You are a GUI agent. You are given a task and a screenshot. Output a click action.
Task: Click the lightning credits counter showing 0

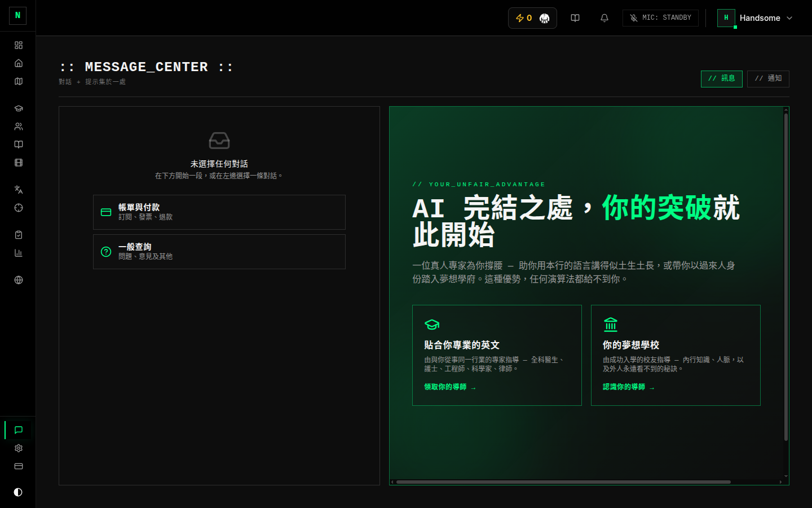click(x=524, y=18)
